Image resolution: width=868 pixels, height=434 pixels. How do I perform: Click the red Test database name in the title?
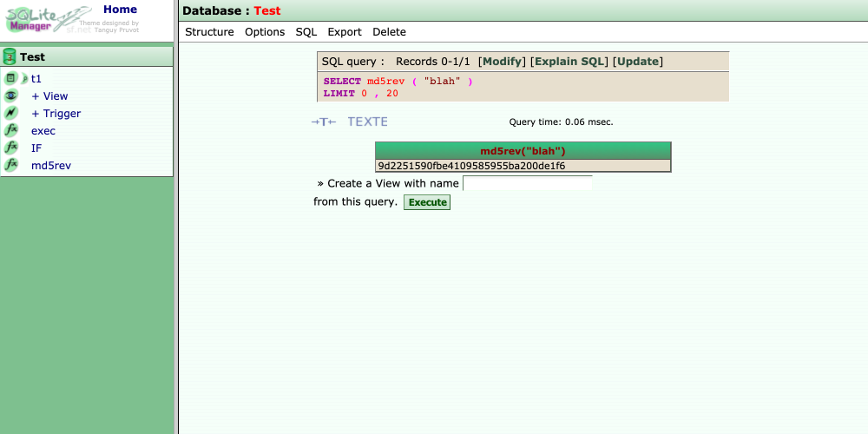pos(267,10)
